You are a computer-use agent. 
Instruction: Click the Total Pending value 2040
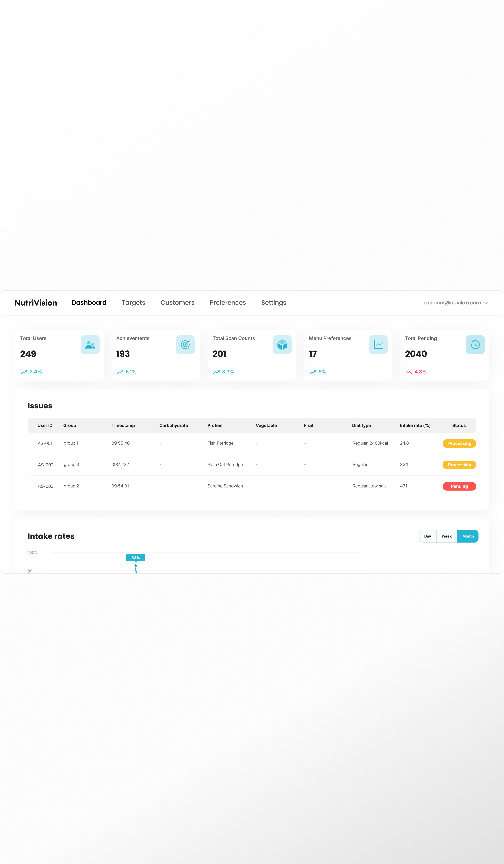(x=416, y=354)
